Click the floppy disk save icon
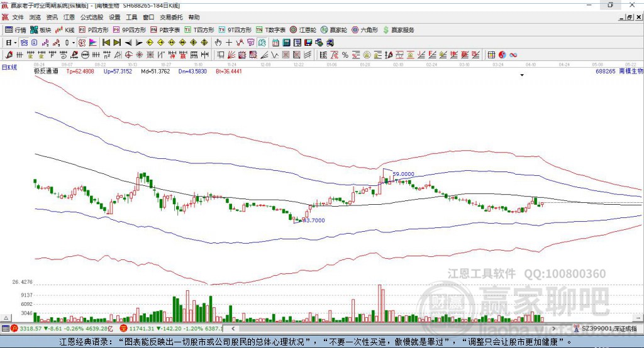This screenshot has width=644, height=348. pyautogui.click(x=308, y=43)
